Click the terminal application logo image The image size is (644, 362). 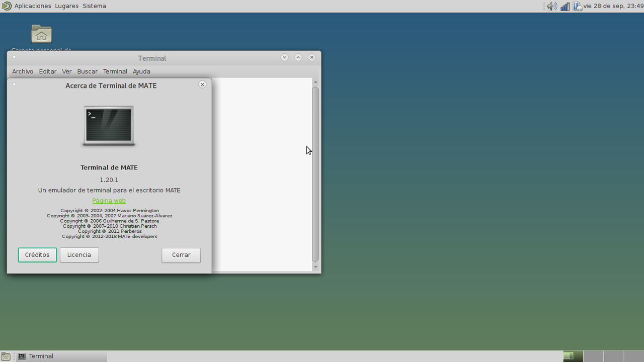coord(109,126)
